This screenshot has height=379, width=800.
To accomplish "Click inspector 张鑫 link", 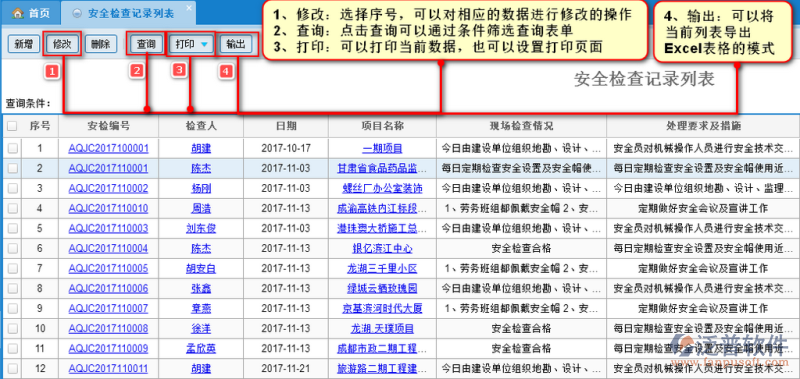I will 201,289.
